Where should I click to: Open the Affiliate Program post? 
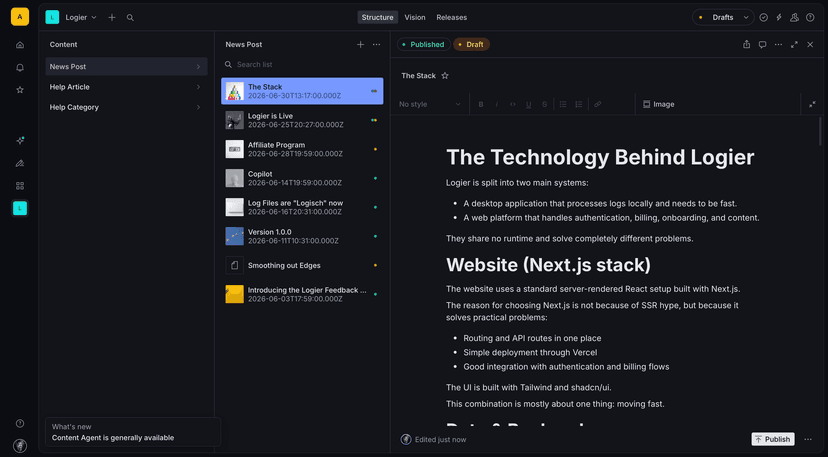(x=302, y=149)
